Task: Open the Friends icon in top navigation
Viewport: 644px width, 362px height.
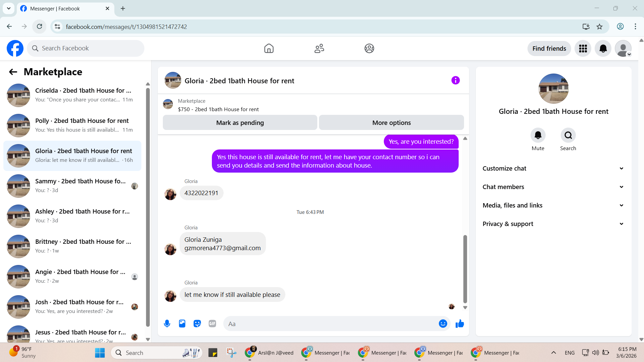Action: click(319, 48)
